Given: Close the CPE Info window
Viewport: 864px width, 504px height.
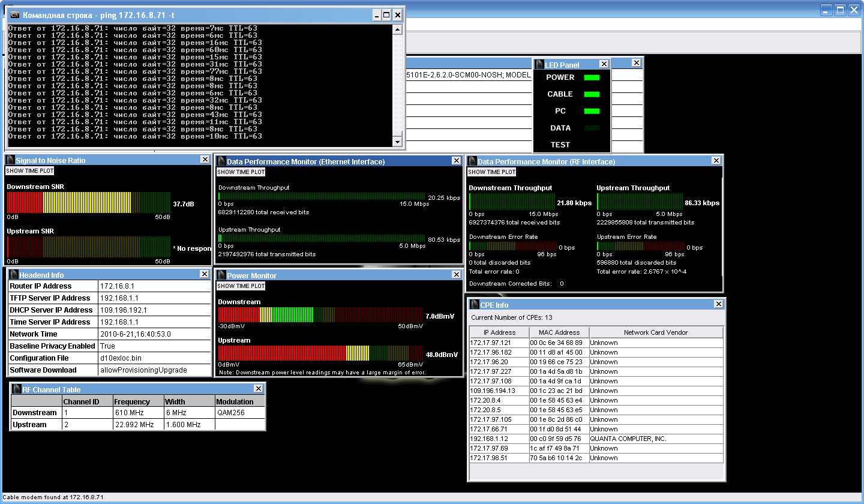Looking at the screenshot, I should pos(719,304).
